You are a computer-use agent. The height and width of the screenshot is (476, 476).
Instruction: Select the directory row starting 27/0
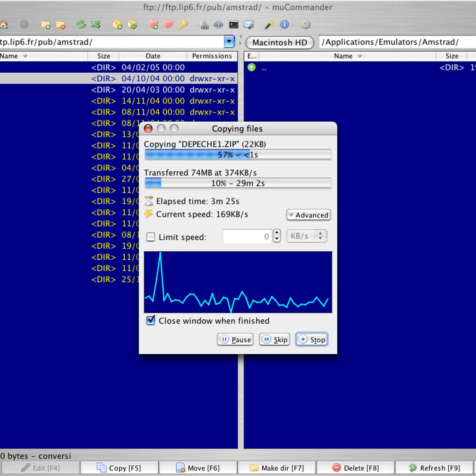pos(69,179)
